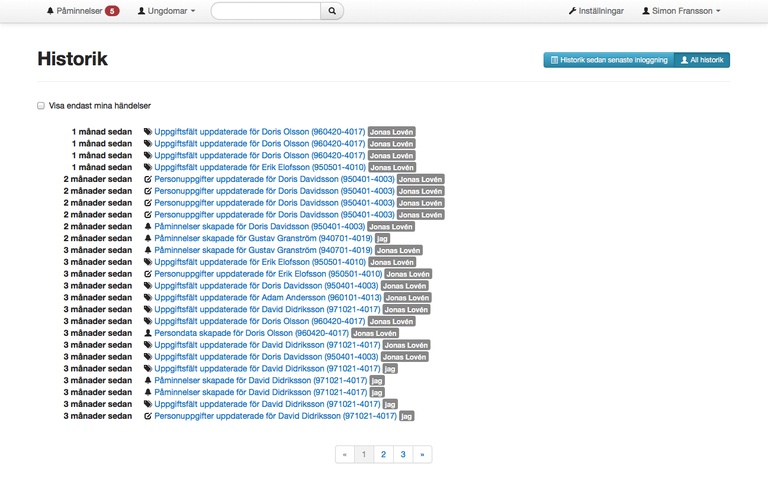Enable 'Visa endast mina händelser' checkbox
This screenshot has width=768, height=477.
(41, 105)
